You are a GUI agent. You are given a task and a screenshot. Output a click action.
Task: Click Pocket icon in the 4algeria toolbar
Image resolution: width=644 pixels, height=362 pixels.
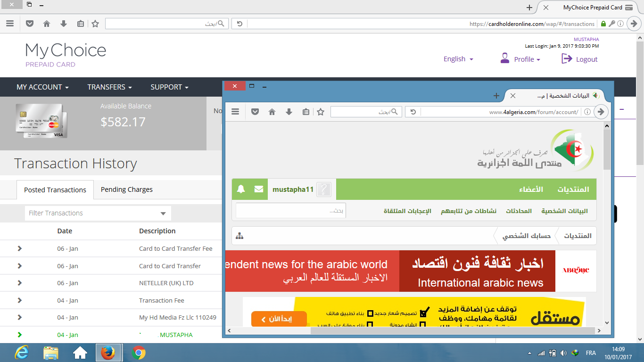pyautogui.click(x=255, y=112)
